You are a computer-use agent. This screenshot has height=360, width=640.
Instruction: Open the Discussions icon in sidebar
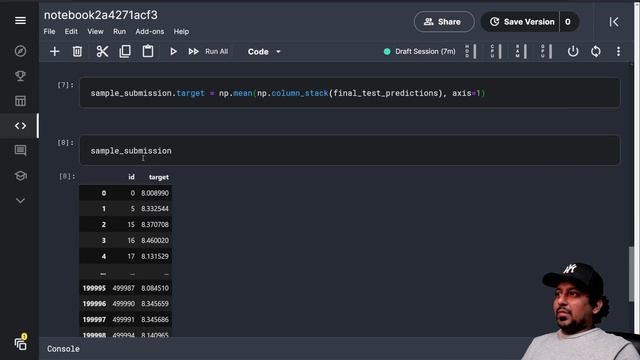click(20, 151)
